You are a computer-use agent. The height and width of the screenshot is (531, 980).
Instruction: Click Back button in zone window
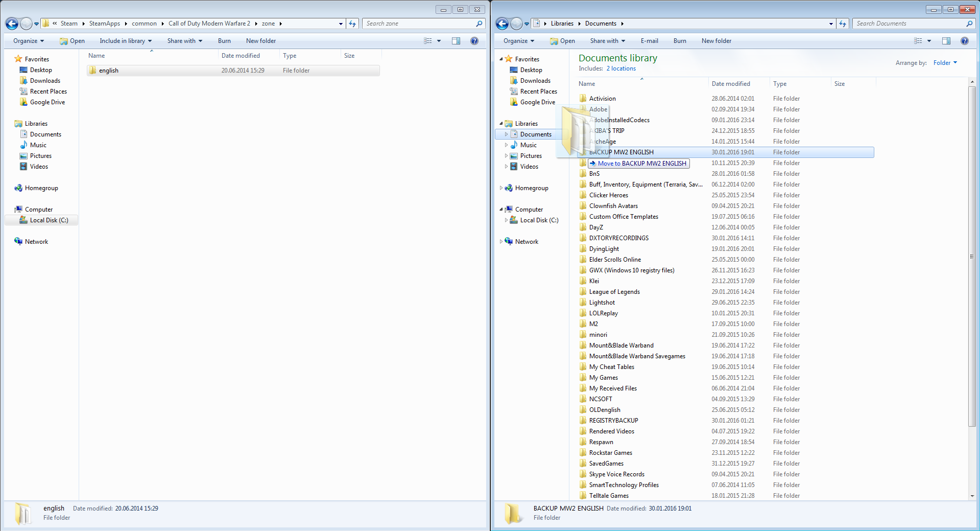pyautogui.click(x=12, y=24)
